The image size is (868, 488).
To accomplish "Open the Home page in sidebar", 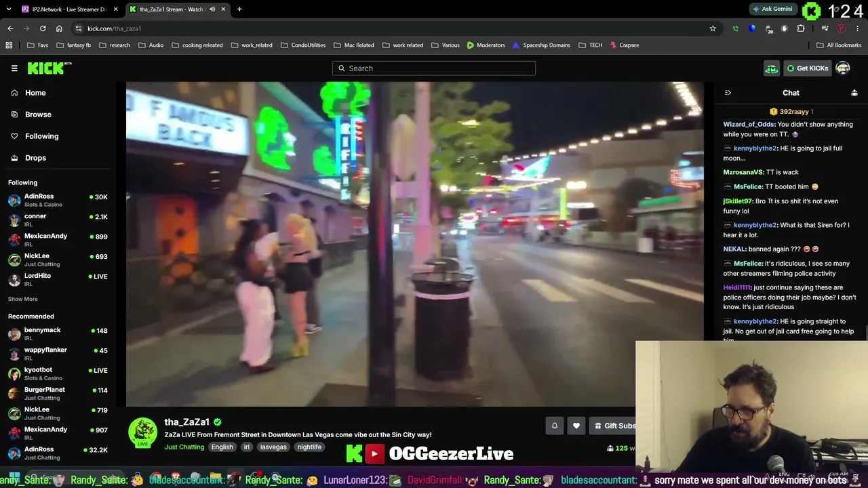I will (x=35, y=93).
